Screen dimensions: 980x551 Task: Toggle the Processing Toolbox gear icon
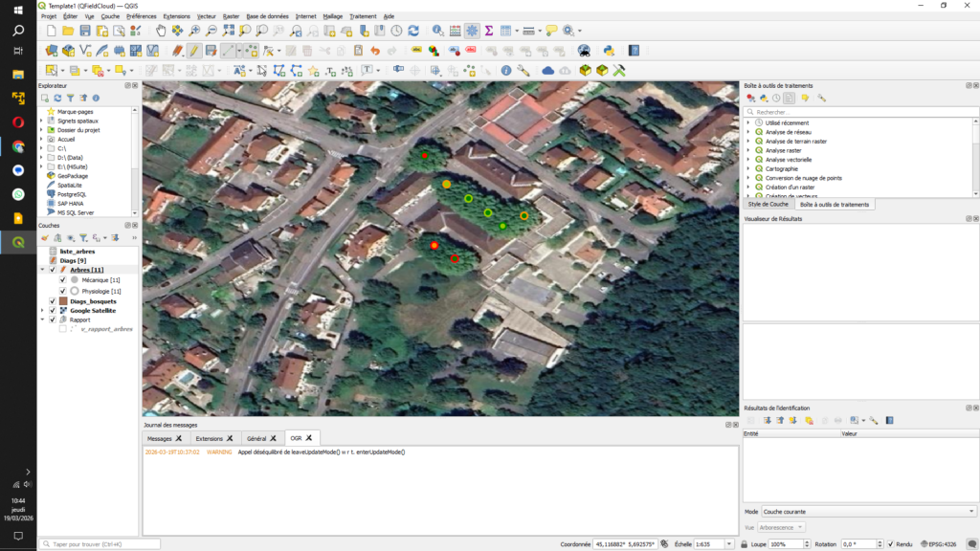472,31
